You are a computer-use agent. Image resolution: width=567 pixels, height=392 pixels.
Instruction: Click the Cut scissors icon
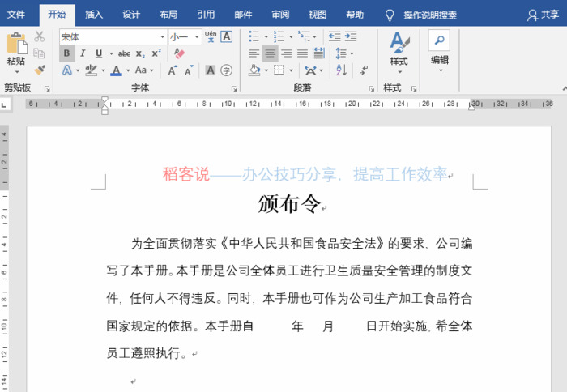[x=40, y=36]
